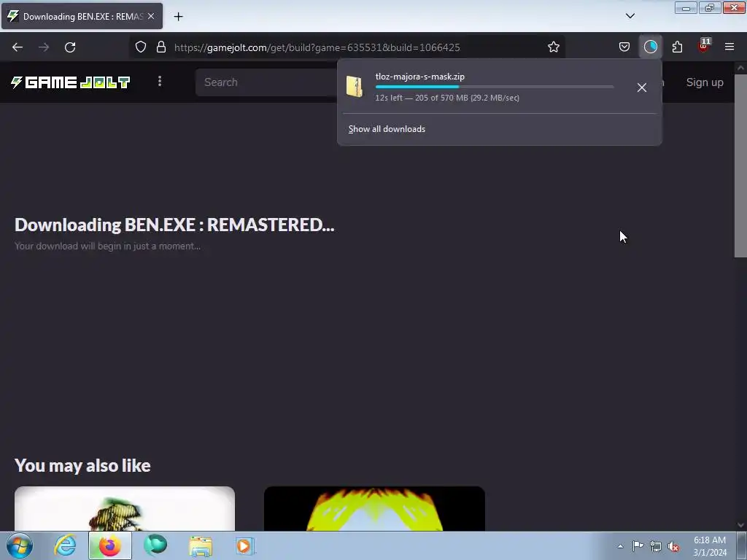Image resolution: width=747 pixels, height=560 pixels.
Task: Open the Windows Start menu
Action: click(20, 545)
